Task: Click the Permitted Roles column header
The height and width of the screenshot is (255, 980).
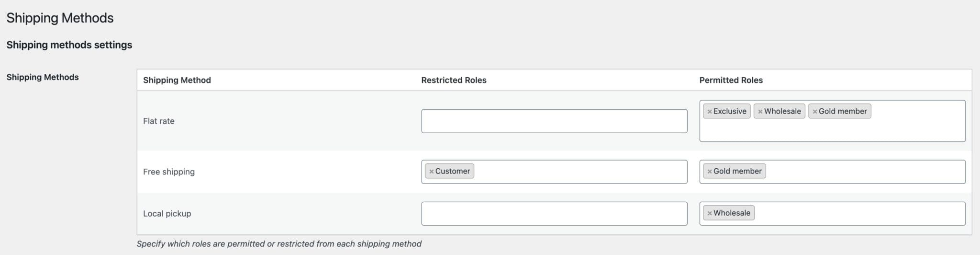Action: pyautogui.click(x=731, y=80)
